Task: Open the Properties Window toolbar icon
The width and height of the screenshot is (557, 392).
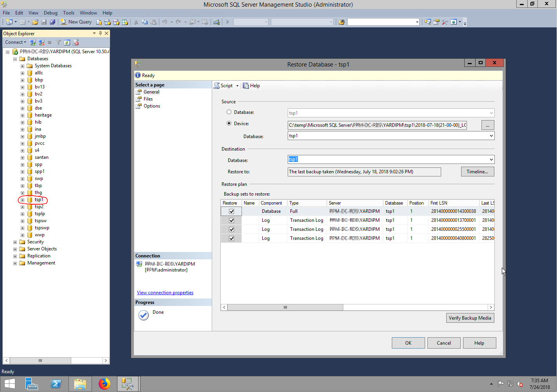Action: pyautogui.click(x=436, y=22)
